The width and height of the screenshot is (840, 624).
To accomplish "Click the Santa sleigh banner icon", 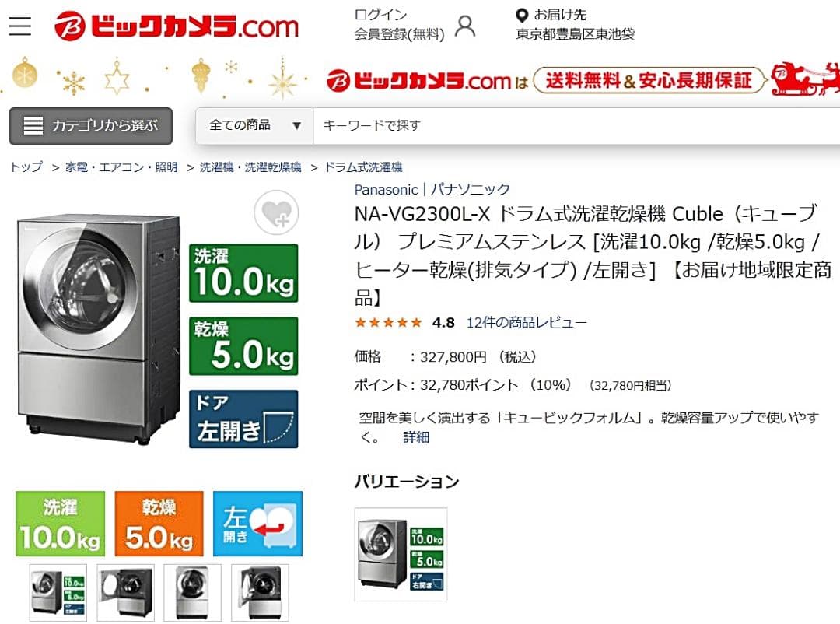I will point(804,79).
